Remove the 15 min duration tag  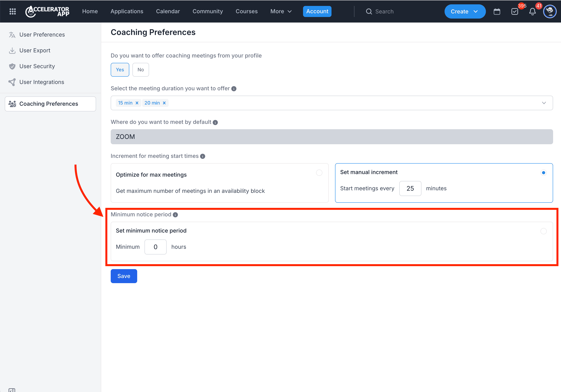137,103
